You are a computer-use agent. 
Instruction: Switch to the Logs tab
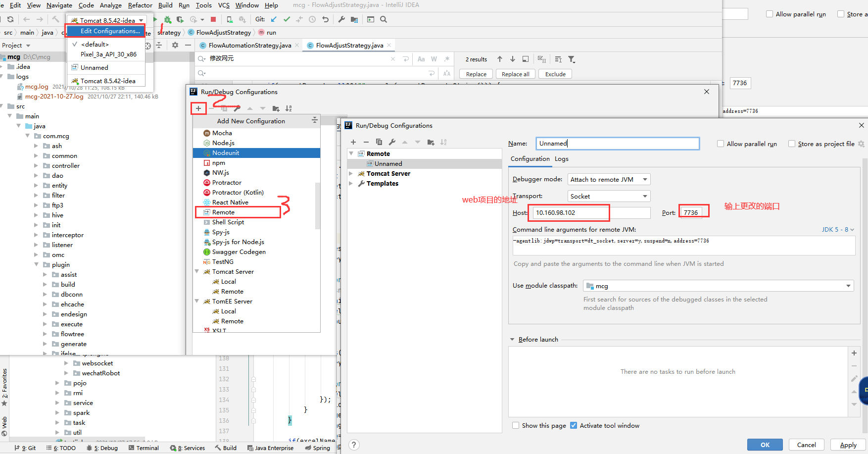coord(561,159)
